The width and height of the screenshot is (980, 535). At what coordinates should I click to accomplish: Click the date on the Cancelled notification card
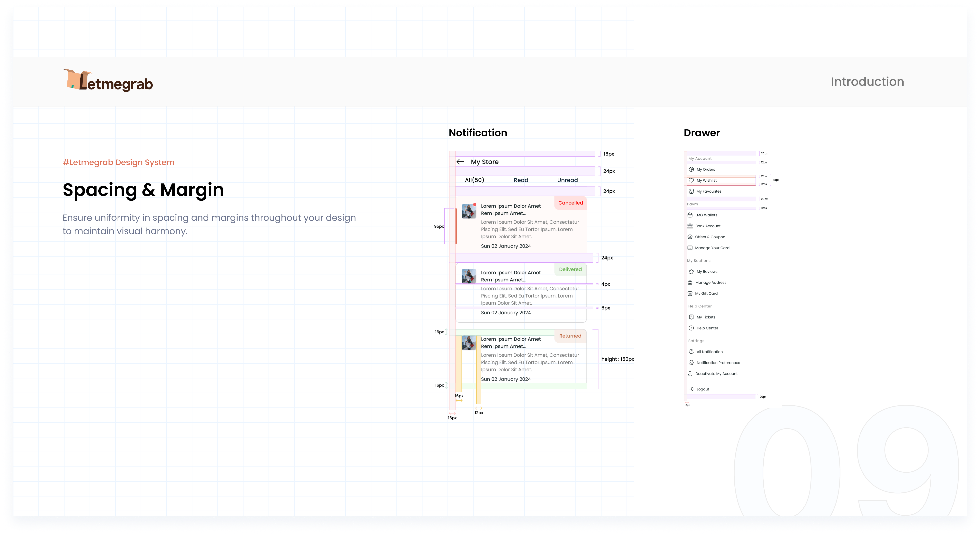click(506, 246)
